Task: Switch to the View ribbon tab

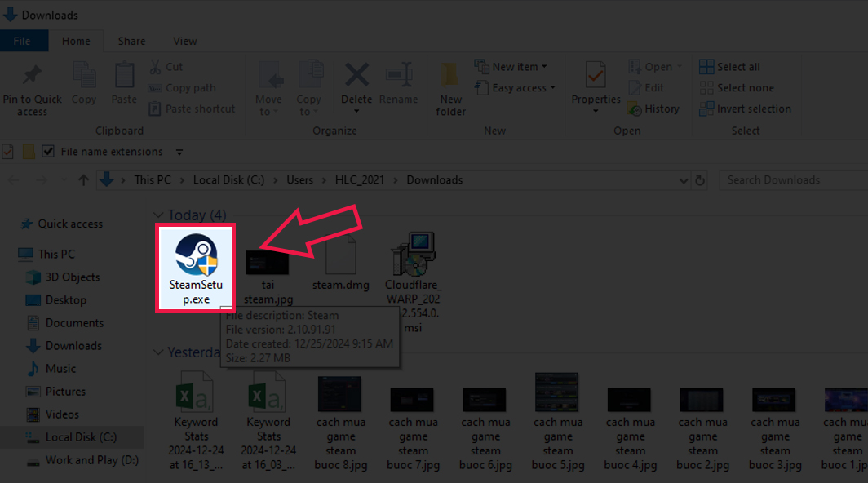Action: pos(185,41)
